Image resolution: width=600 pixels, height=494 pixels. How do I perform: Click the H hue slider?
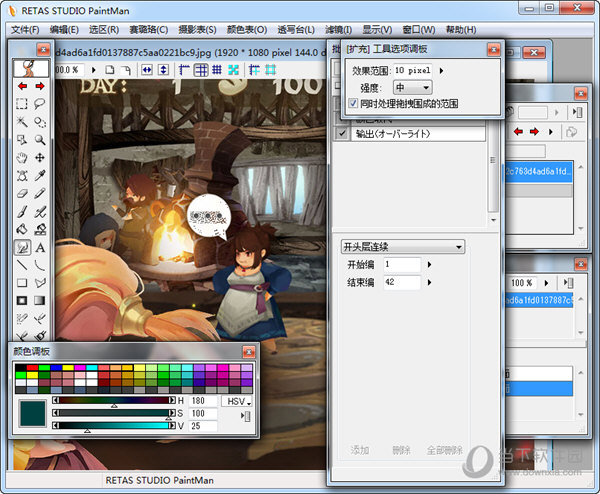click(114, 401)
